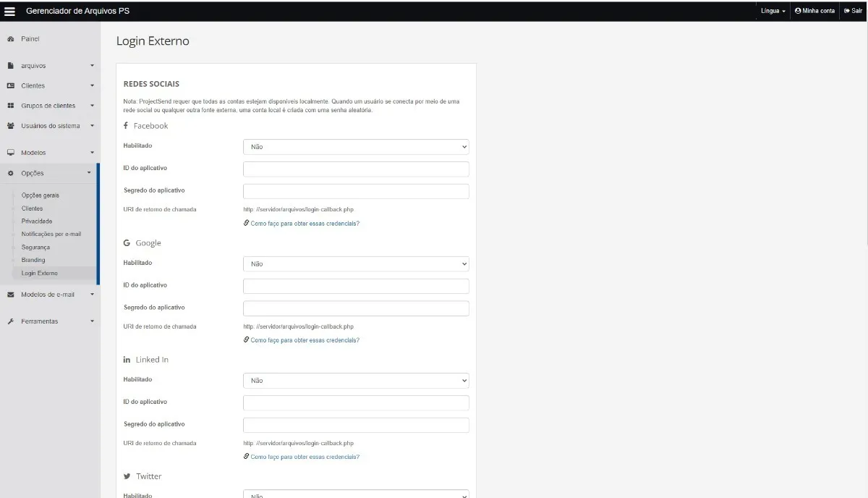Click the REDES SOCIAIS heading
868x498 pixels.
pos(151,84)
